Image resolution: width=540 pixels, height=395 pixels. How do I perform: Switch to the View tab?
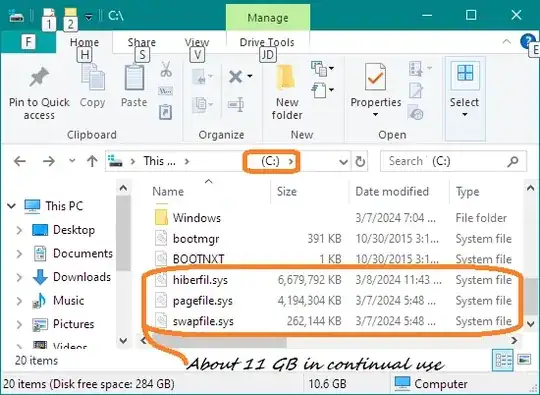pyautogui.click(x=197, y=42)
